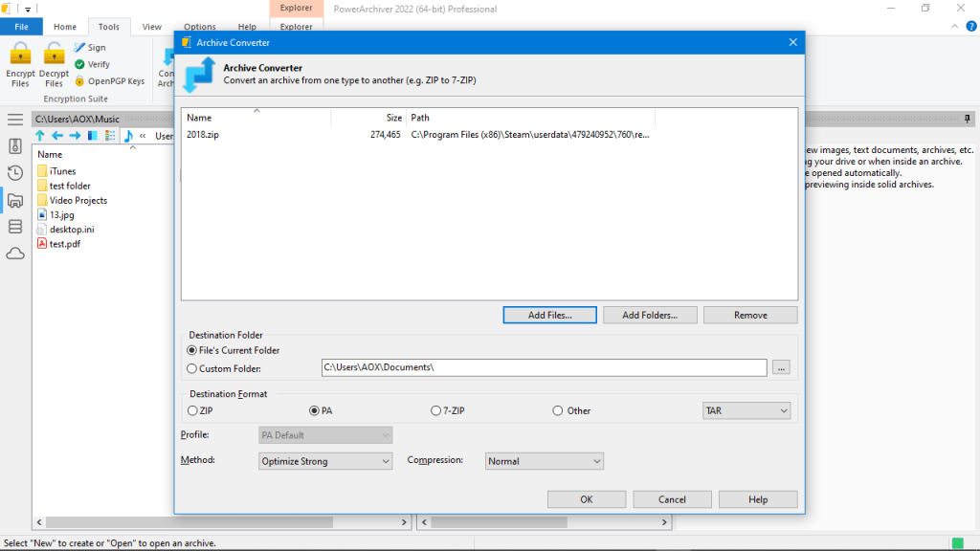Navigate forward with the right arrow icon
The height and width of the screenshot is (551, 980).
point(75,136)
